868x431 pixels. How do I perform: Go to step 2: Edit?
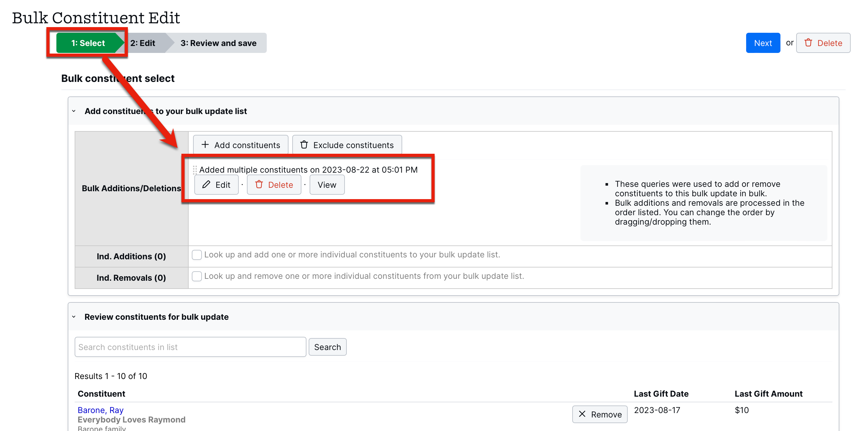click(x=143, y=43)
